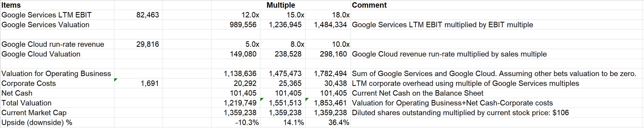This screenshot has height=128, width=644.
Task: Click the 5.0x multiple cell
Action: pos(236,44)
